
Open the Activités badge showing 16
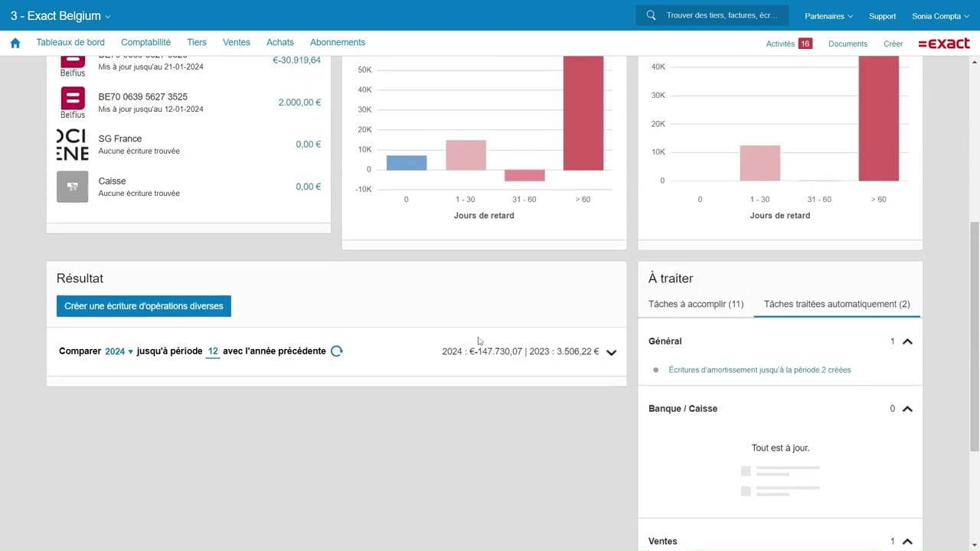pyautogui.click(x=805, y=44)
